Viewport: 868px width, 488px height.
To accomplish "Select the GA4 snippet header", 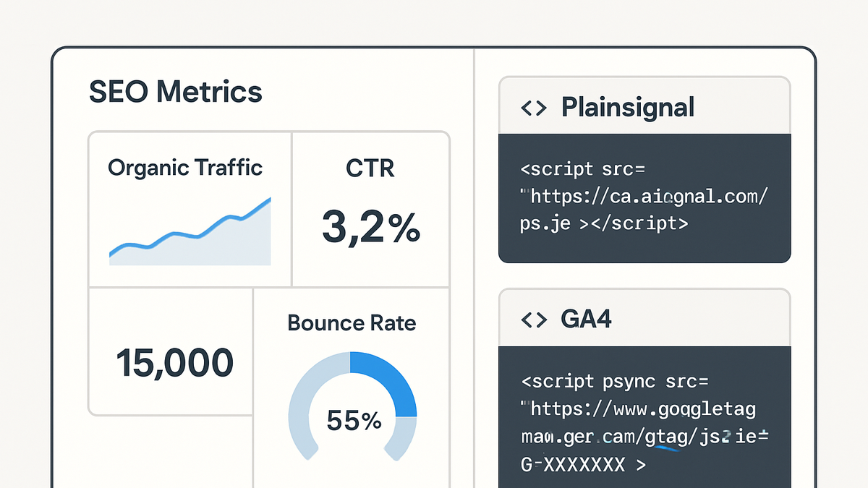I will (644, 317).
